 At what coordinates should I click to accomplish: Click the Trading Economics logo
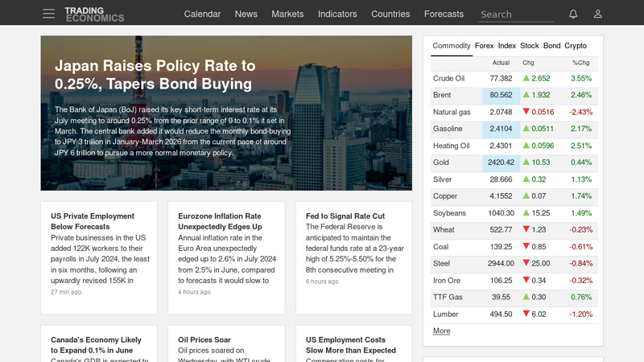[94, 14]
